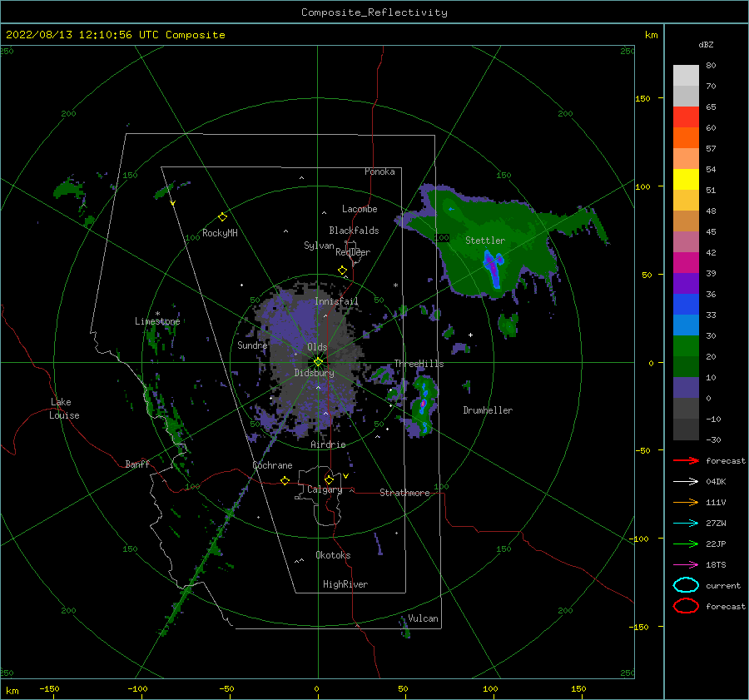Click the yellow V marker northwest of RockyMH

[173, 203]
